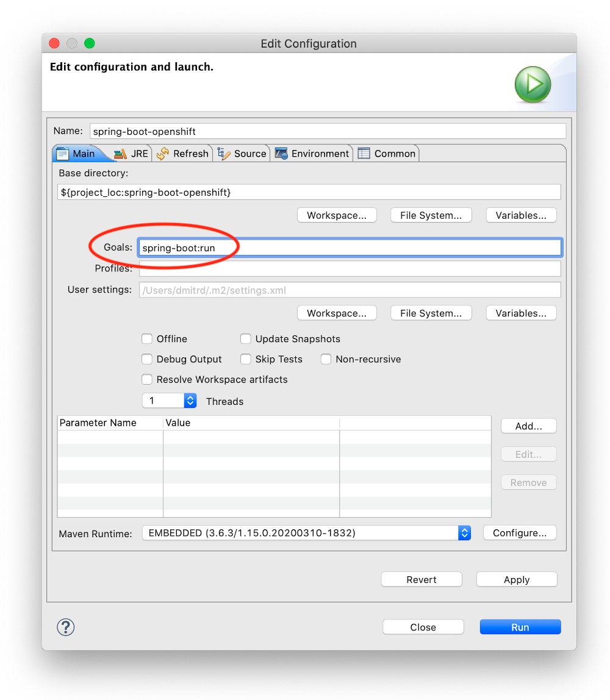Viewport: 610px width, 700px height.
Task: Focus the Base directory field
Action: tap(309, 192)
